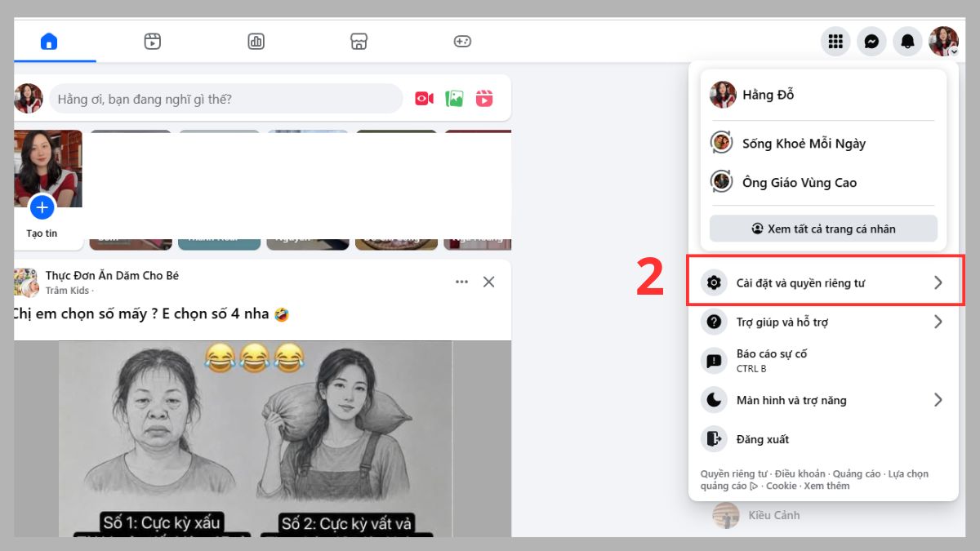The height and width of the screenshot is (551, 980).
Task: Click the blue plus Tạo tin button
Action: click(x=42, y=207)
